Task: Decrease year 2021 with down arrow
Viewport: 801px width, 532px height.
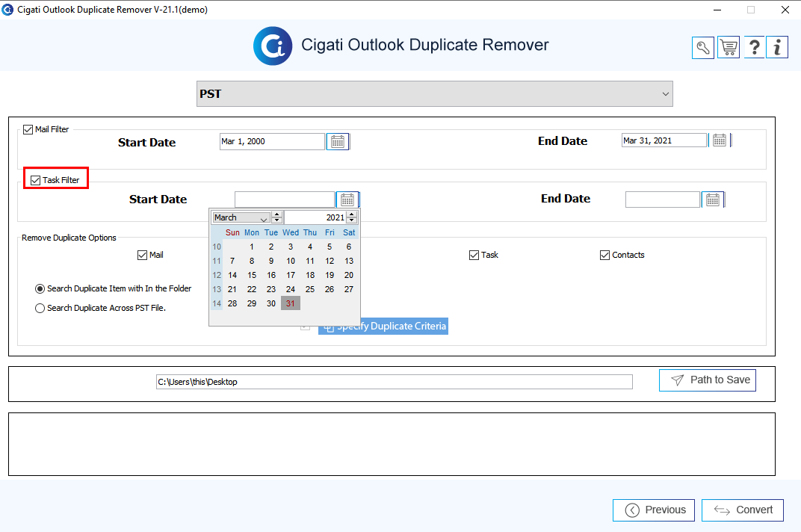Action: [x=351, y=220]
